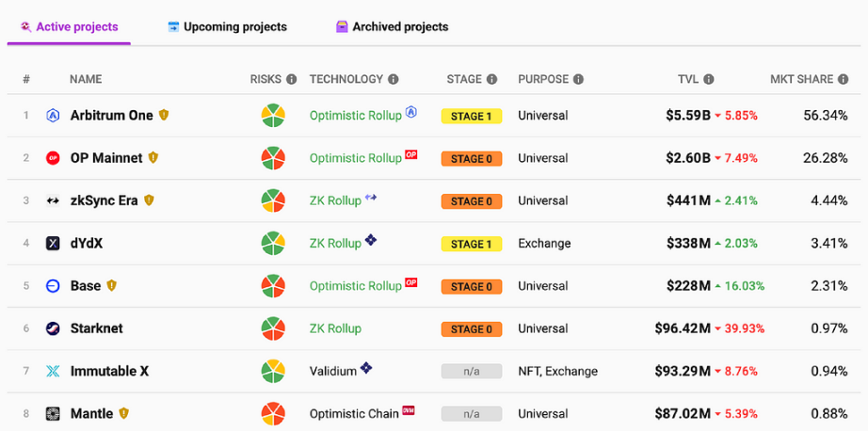Click the $5.59B TVL value
868x431 pixels.
[688, 116]
